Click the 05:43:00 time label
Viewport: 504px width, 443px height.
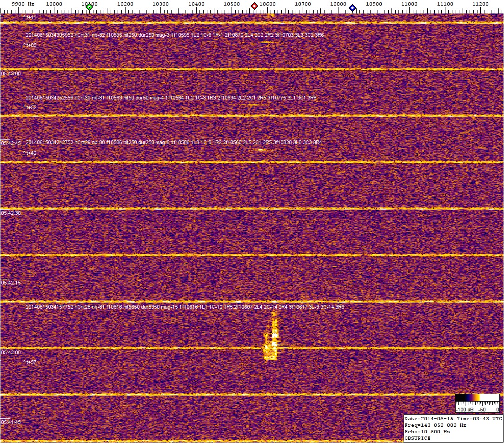point(11,73)
